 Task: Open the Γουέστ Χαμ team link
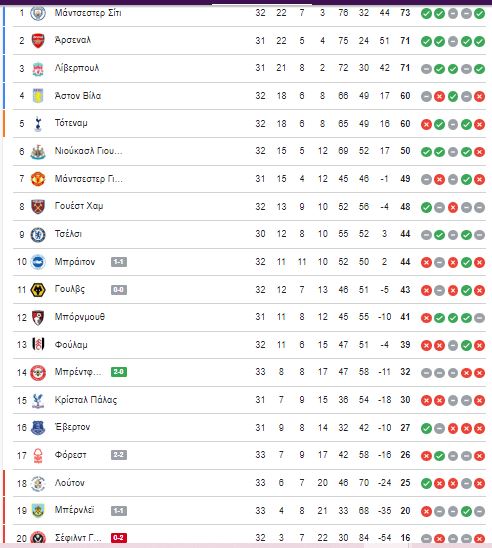coord(79,206)
